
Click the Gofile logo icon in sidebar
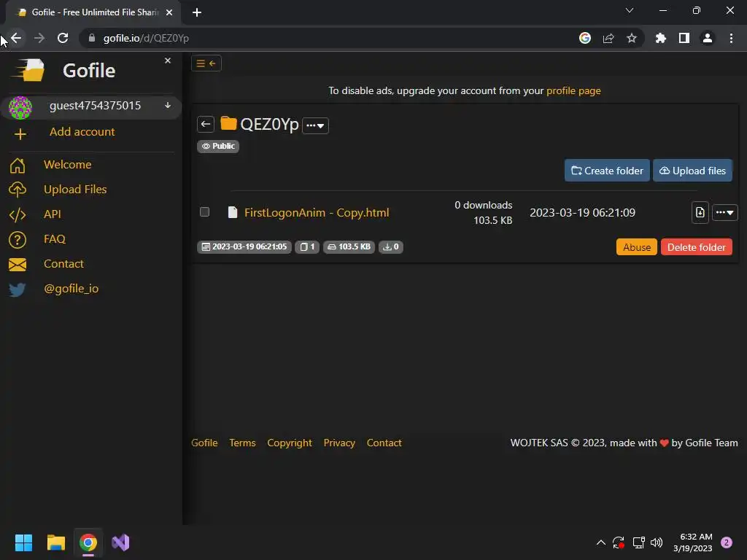(x=28, y=70)
